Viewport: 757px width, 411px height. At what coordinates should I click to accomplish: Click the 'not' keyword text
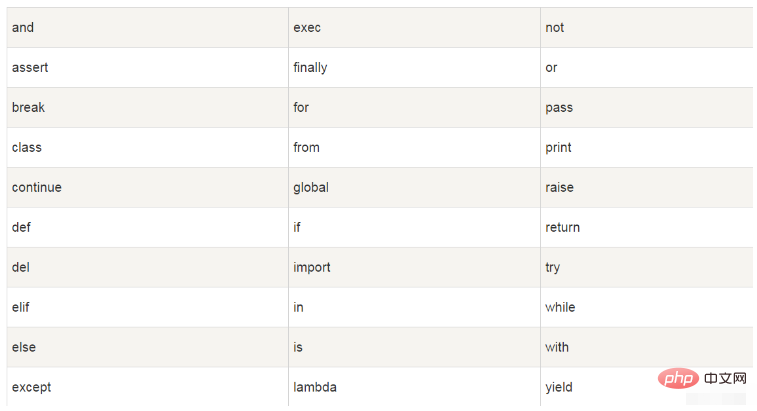click(x=554, y=28)
